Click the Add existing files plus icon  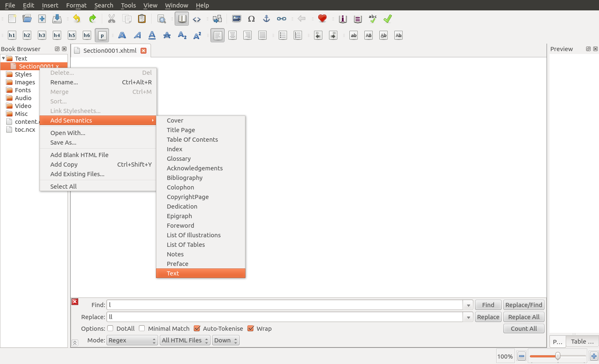(42, 19)
